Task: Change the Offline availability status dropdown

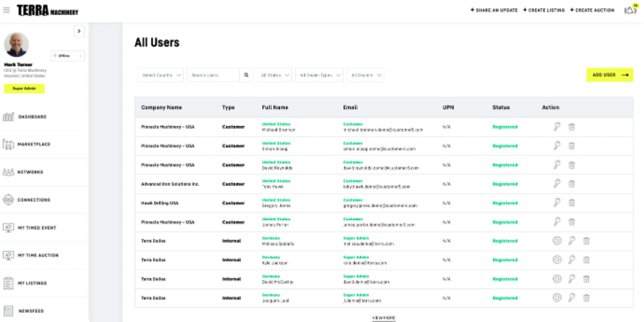Action: 68,56
